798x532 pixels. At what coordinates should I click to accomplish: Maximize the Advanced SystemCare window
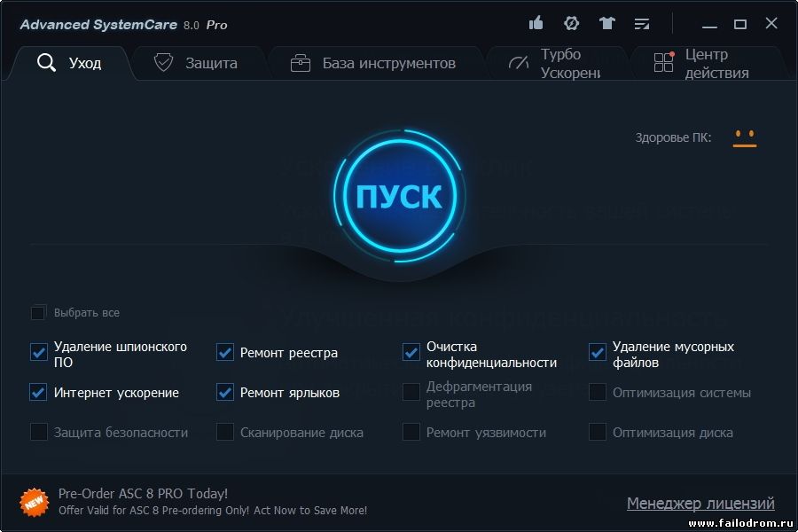(x=740, y=24)
